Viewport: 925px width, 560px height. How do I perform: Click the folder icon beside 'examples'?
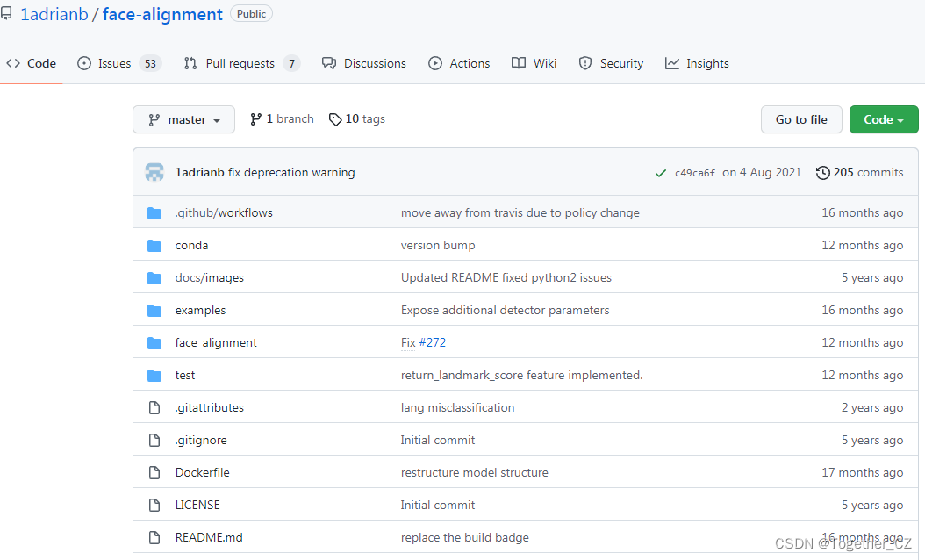point(154,310)
